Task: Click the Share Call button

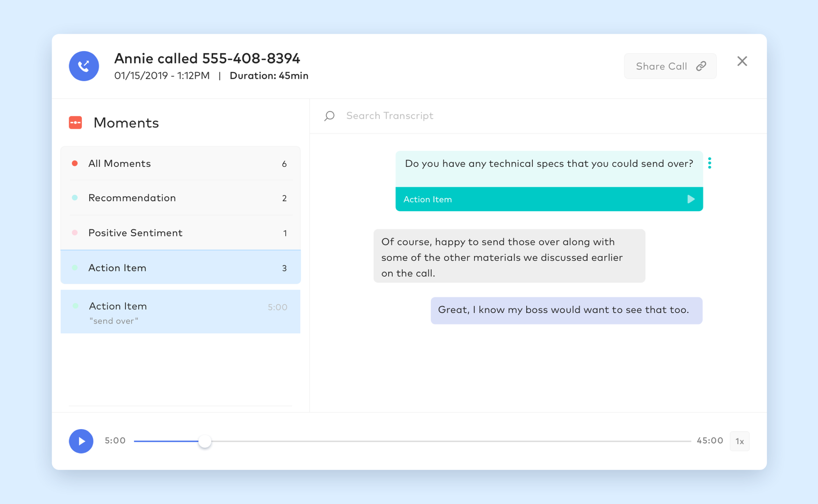Action: 670,66
